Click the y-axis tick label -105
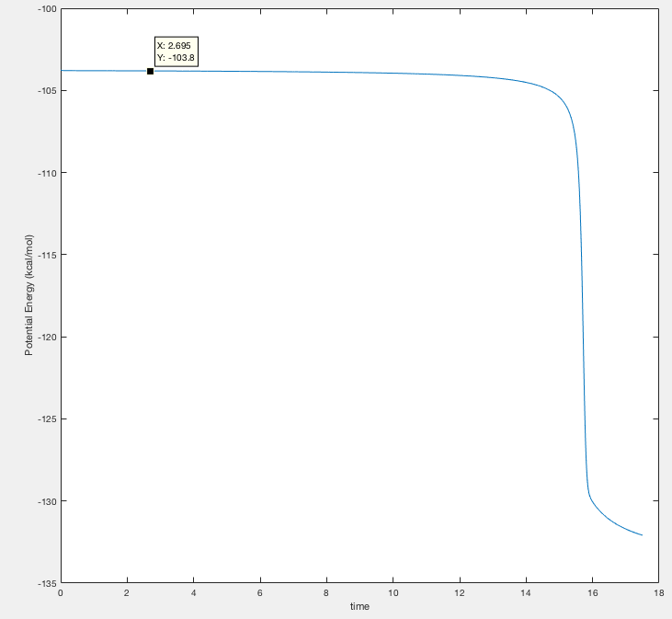672x619 pixels. pos(46,91)
